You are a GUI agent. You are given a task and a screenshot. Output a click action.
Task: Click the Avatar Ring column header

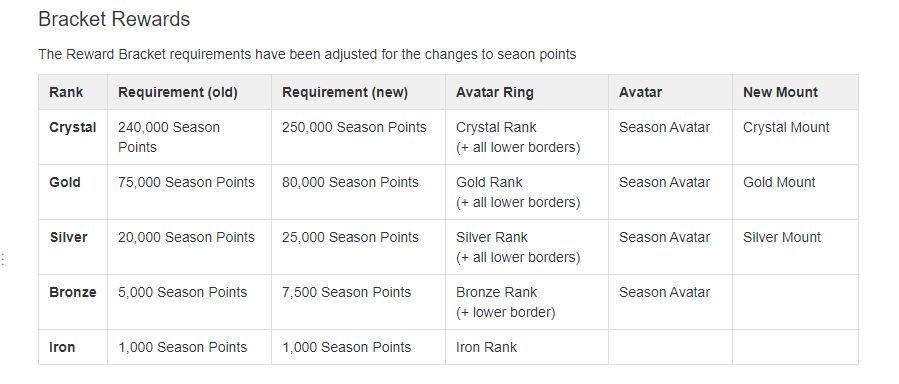(495, 92)
